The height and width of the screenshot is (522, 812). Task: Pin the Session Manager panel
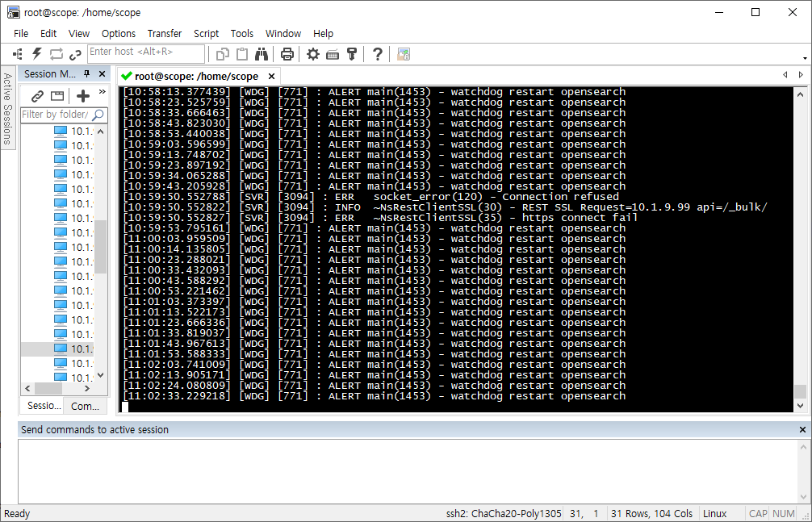click(x=87, y=74)
